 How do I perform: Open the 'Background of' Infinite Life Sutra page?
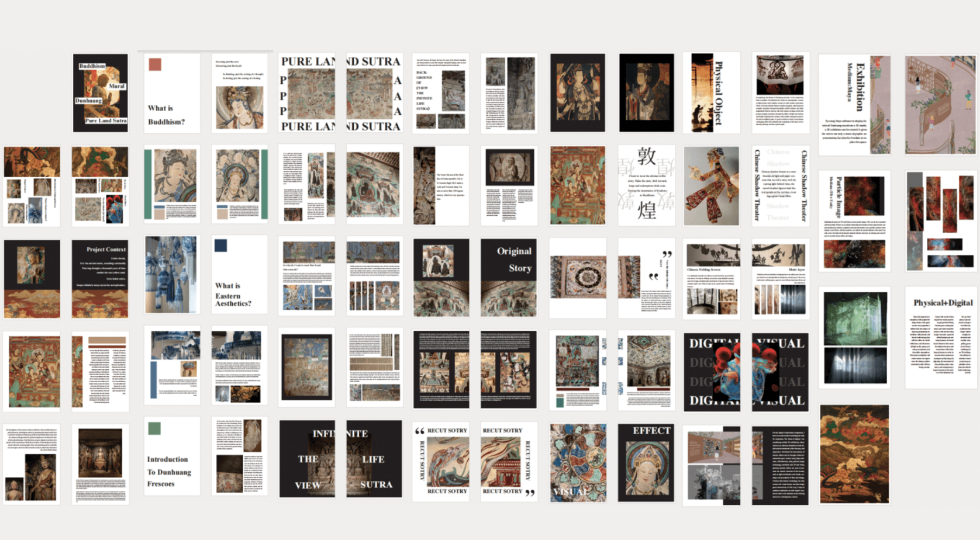pyautogui.click(x=441, y=93)
